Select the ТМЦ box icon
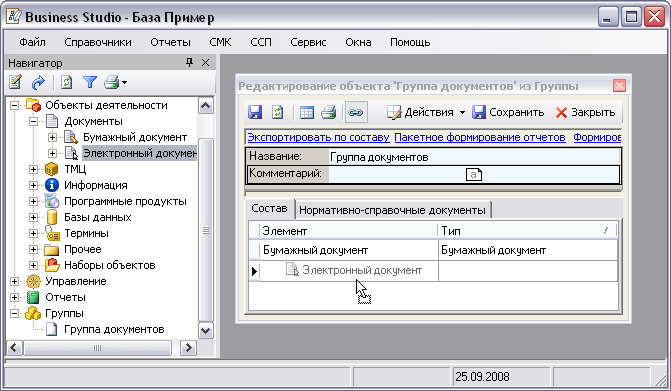The image size is (671, 391). tap(51, 169)
